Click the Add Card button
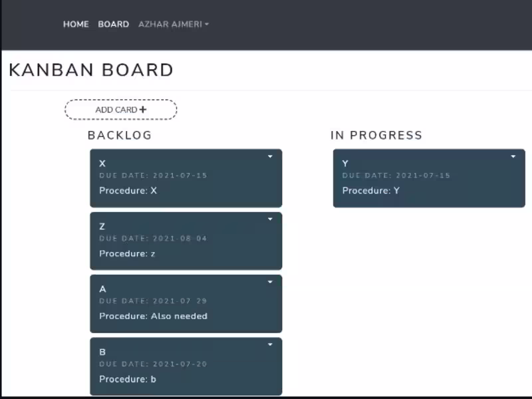 121,110
